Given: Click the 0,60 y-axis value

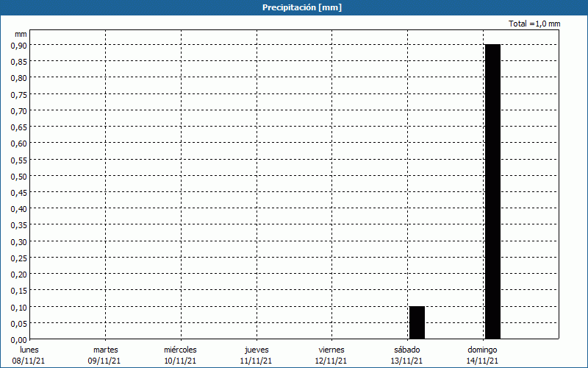Looking at the screenshot, I should point(19,144).
